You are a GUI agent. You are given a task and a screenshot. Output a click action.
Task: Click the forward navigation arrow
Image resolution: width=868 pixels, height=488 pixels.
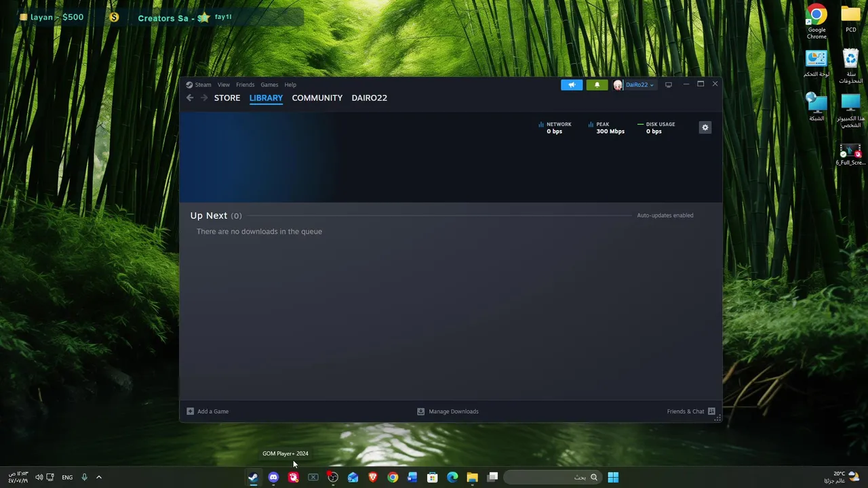pyautogui.click(x=204, y=98)
